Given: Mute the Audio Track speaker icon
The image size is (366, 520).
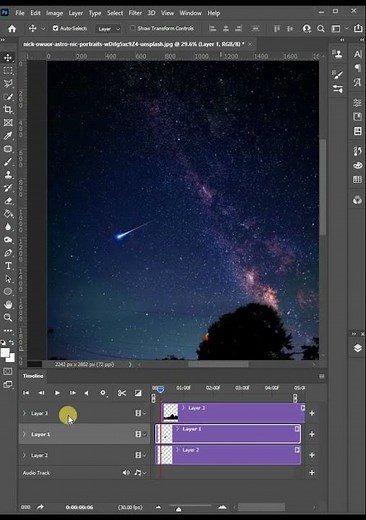Looking at the screenshot, I should pos(126,472).
